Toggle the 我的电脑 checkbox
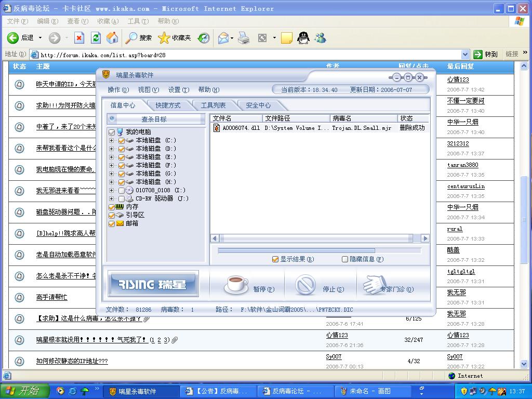Screen dimensions: 532x399 [x=112, y=132]
